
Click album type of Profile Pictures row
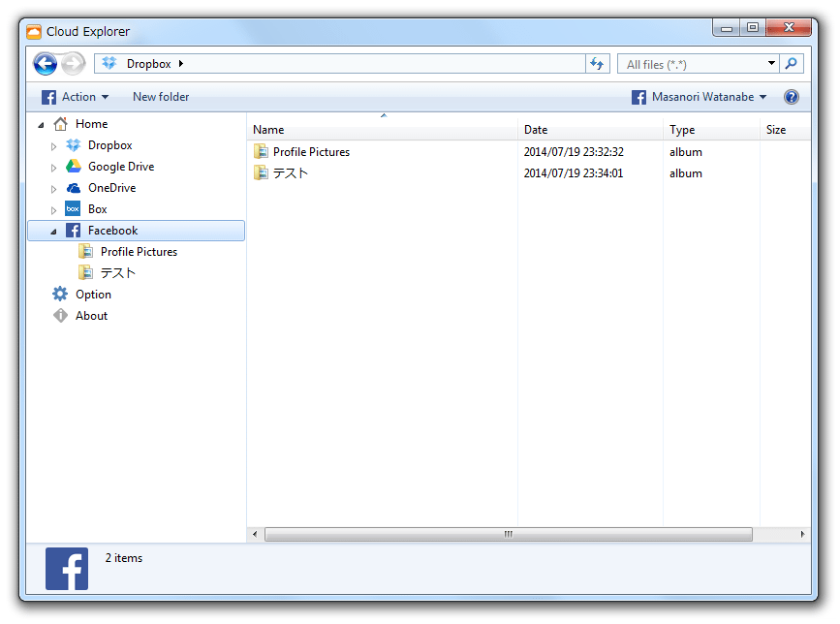[686, 151]
